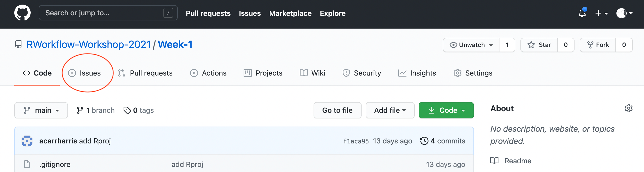Viewport: 644px width, 172px height.
Task: Click acarrharris avatar identicon
Action: tap(27, 141)
